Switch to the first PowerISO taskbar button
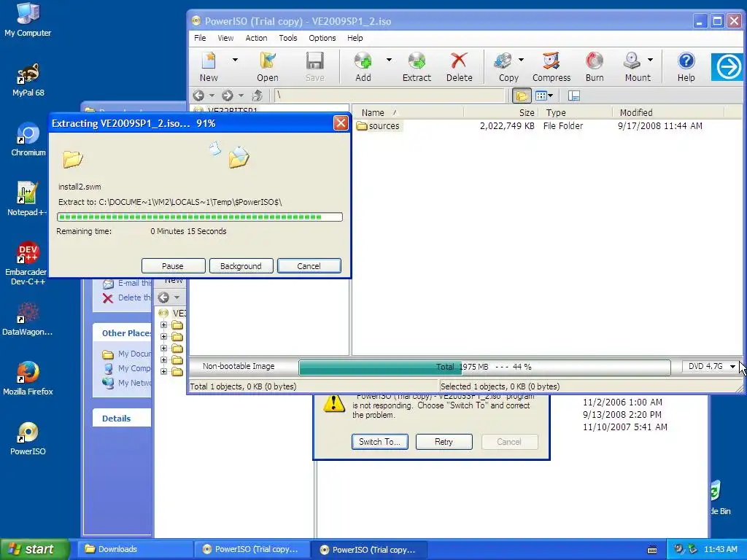The image size is (747, 560). pyautogui.click(x=252, y=550)
